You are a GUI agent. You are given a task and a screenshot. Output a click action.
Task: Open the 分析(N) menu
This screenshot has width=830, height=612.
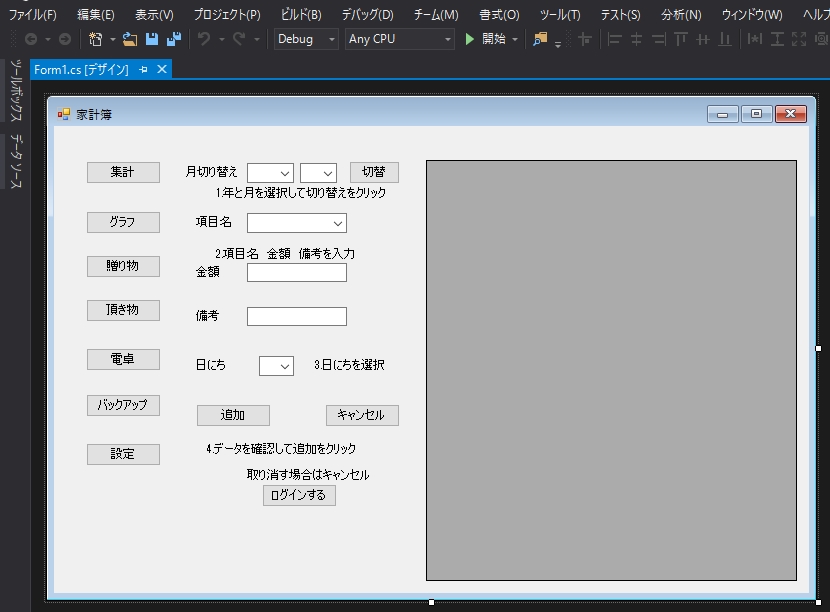point(681,15)
